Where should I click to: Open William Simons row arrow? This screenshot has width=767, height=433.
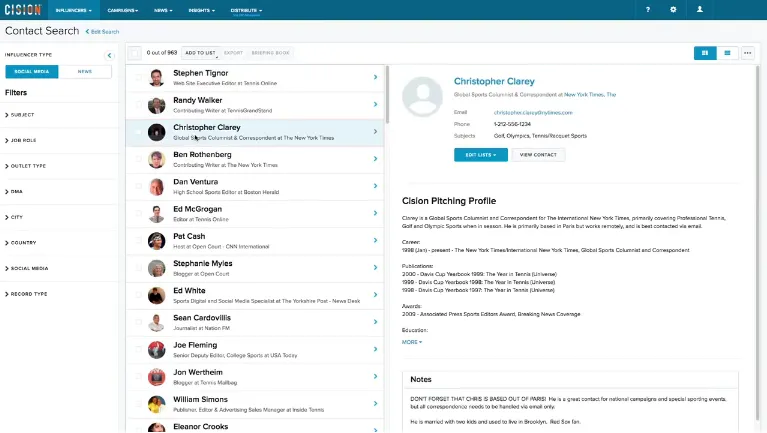pyautogui.click(x=375, y=404)
